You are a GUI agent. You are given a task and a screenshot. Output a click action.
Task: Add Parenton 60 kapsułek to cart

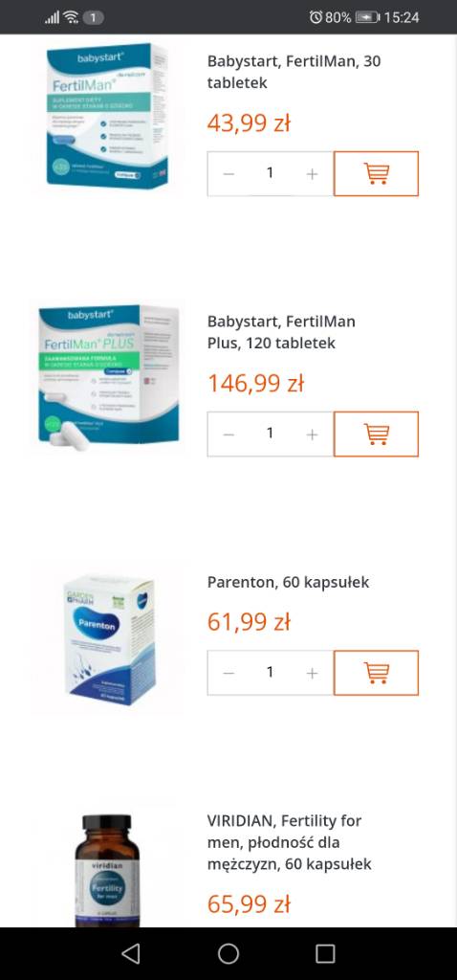[376, 673]
